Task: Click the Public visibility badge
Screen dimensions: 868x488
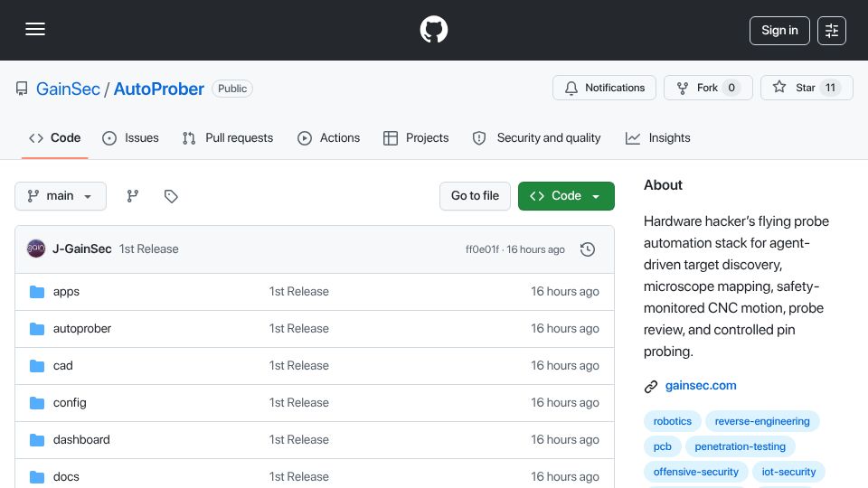Action: tap(232, 89)
